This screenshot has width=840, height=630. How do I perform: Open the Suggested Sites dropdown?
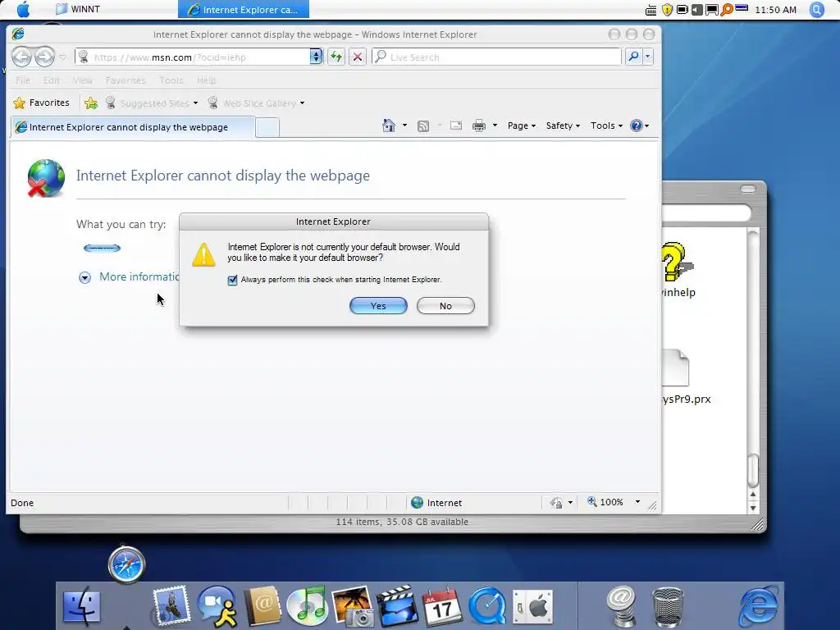[x=196, y=103]
